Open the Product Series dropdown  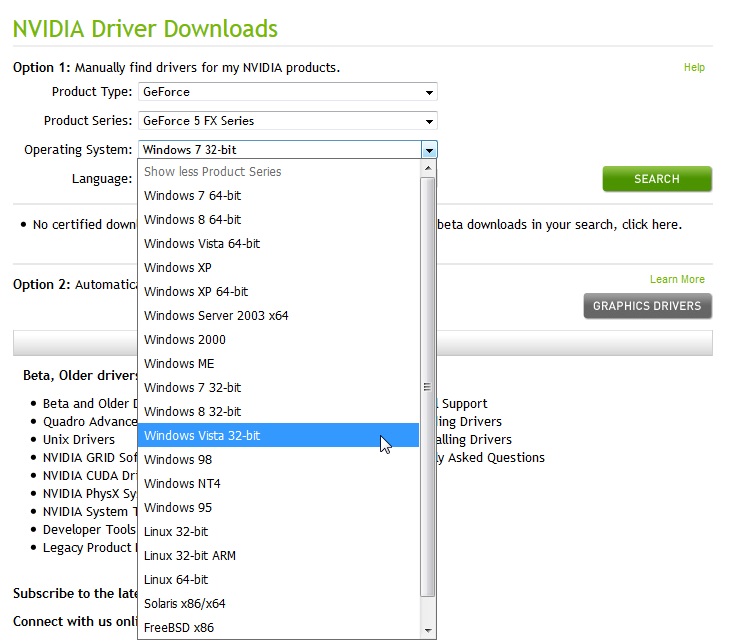[288, 121]
